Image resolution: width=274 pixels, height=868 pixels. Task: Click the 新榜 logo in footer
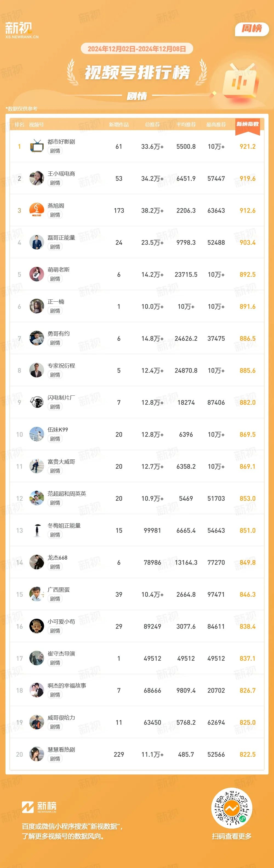pos(39,807)
